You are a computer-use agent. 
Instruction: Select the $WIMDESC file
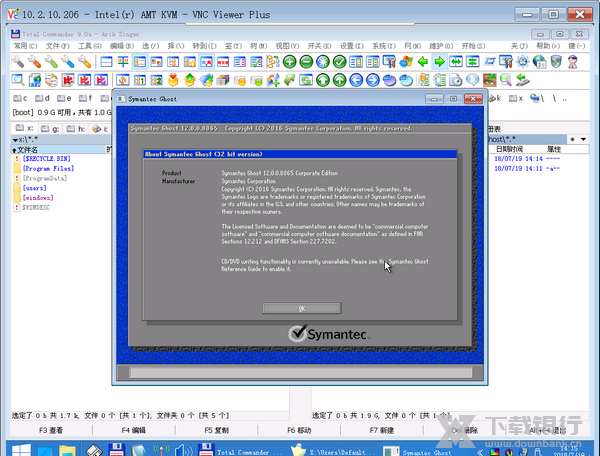[x=36, y=207]
